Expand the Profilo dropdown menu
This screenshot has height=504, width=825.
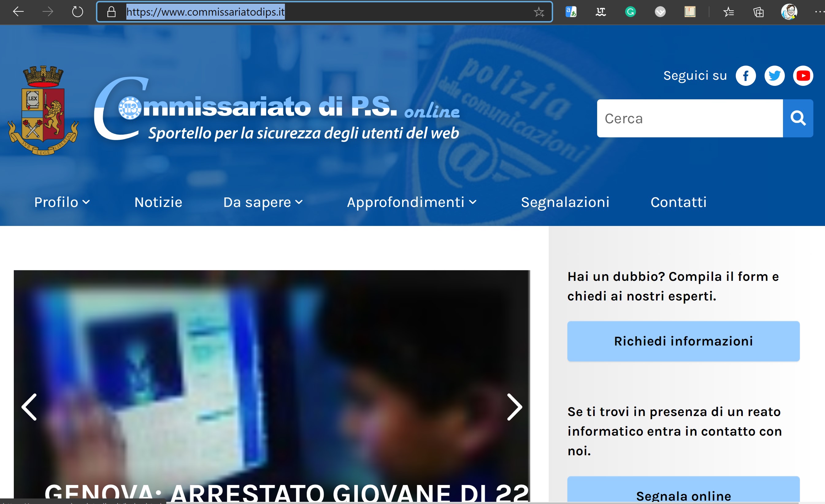coord(62,202)
